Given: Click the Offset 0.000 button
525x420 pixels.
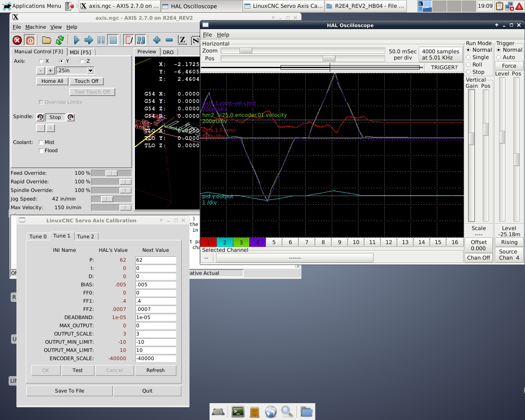Looking at the screenshot, I should [x=479, y=245].
